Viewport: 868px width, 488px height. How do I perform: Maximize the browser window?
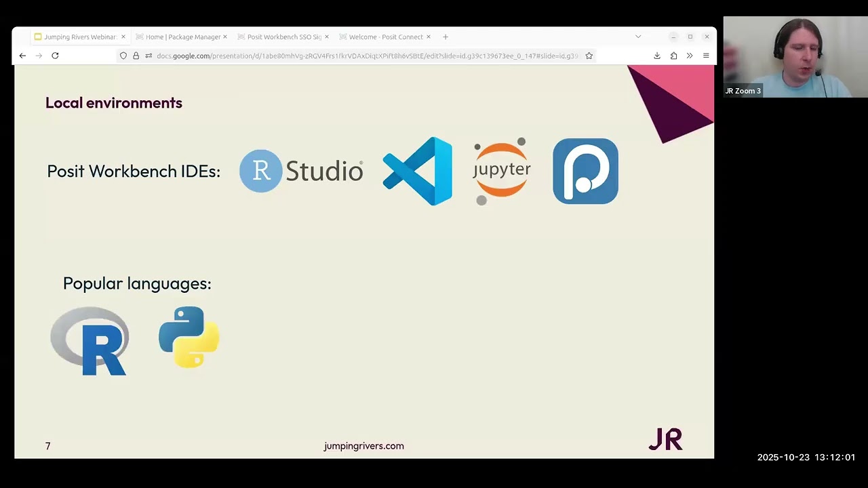690,37
